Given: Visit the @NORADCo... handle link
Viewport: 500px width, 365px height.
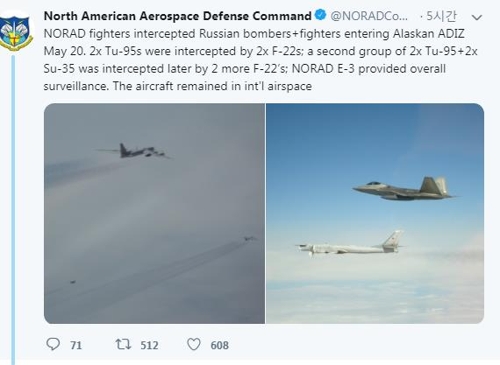Looking at the screenshot, I should (x=369, y=16).
